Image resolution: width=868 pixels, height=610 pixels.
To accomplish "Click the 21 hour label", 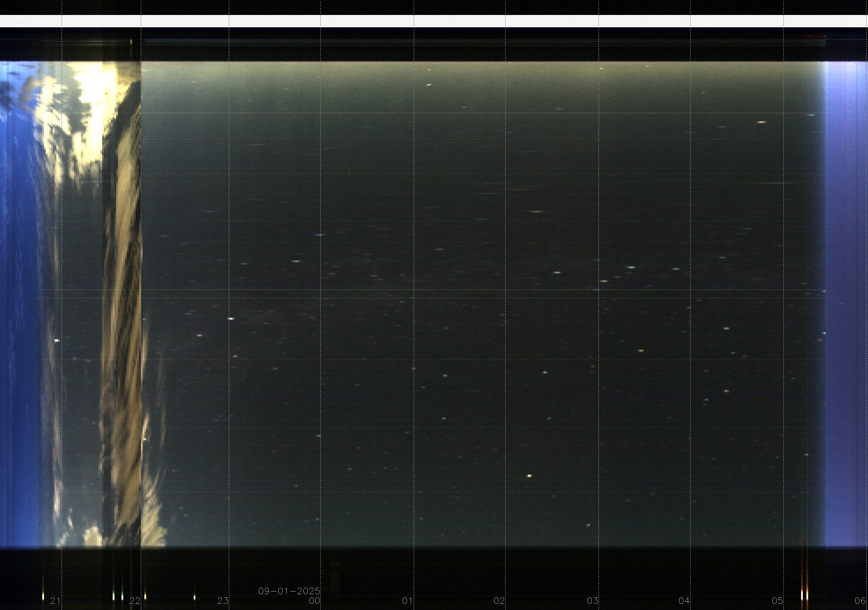I will click(x=55, y=601).
